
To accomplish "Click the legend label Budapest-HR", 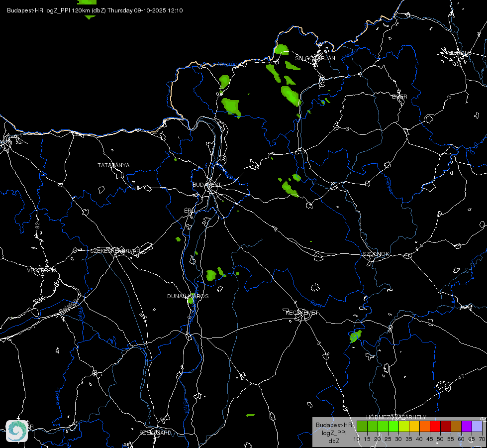I will pos(334,425).
